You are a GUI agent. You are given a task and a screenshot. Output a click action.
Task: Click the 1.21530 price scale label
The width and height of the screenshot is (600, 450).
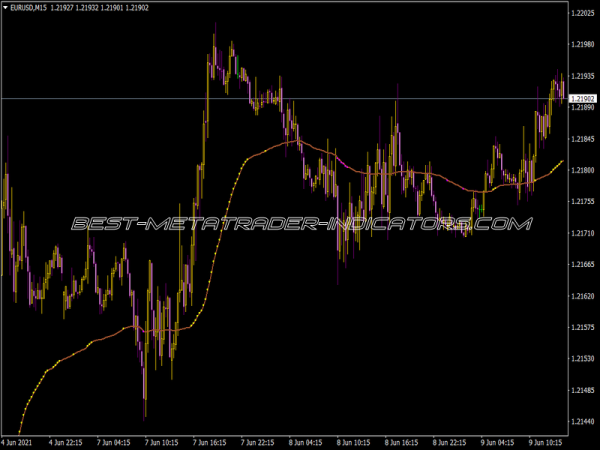[x=583, y=358]
